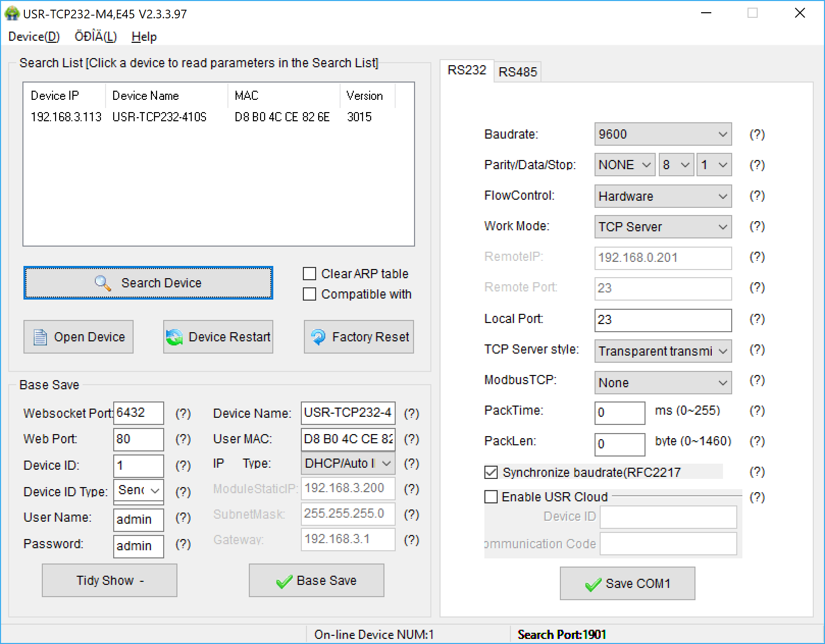
Task: Click the (?) help beside PackLen
Action: 757,441
